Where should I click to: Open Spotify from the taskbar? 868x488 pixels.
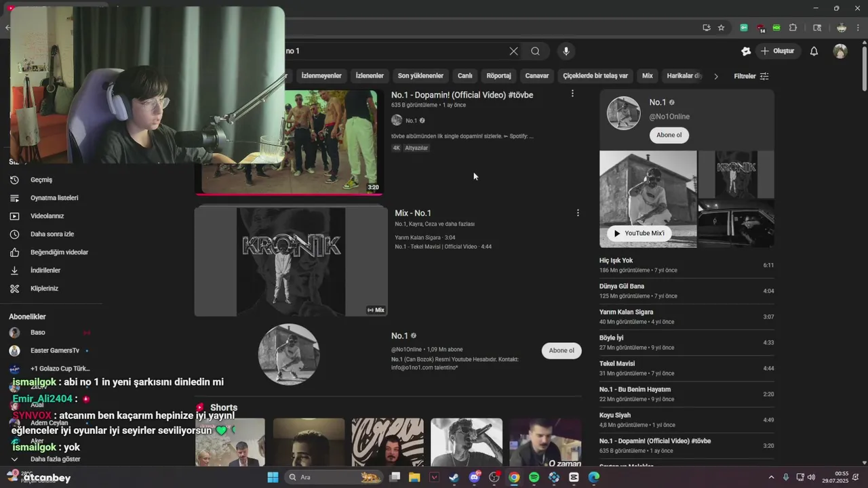[534, 477]
